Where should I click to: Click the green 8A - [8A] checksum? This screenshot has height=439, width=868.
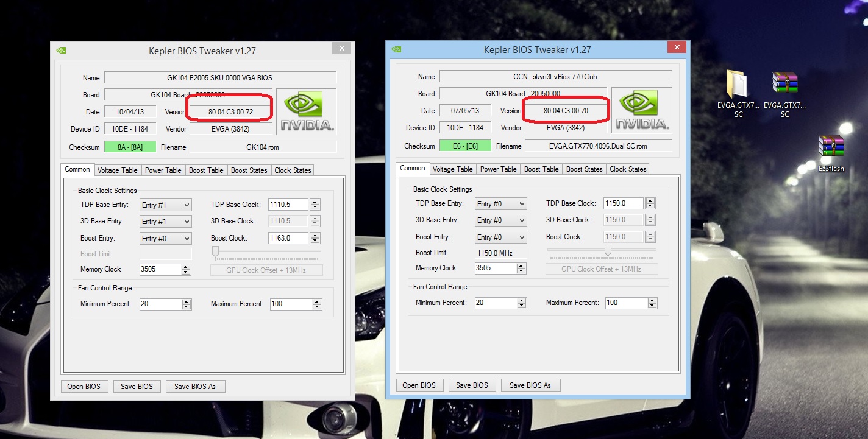click(130, 147)
